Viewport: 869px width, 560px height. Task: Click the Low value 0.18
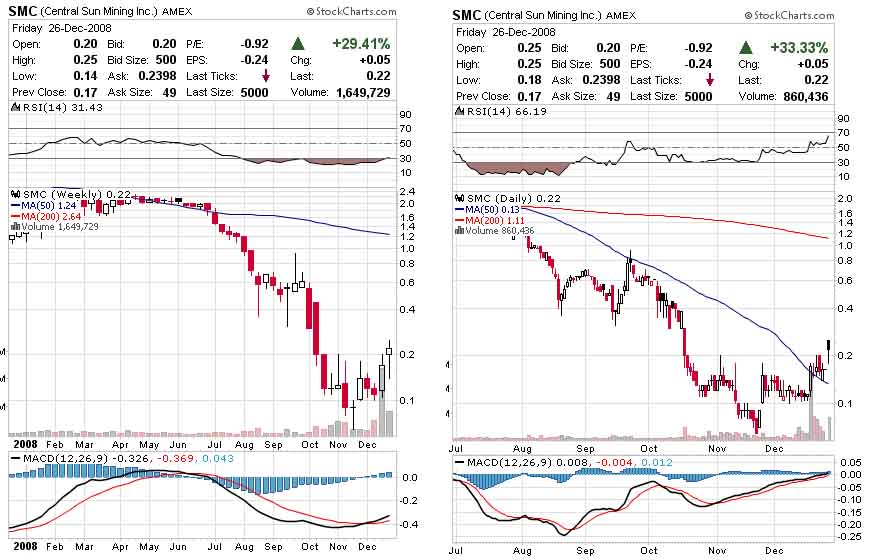[529, 80]
